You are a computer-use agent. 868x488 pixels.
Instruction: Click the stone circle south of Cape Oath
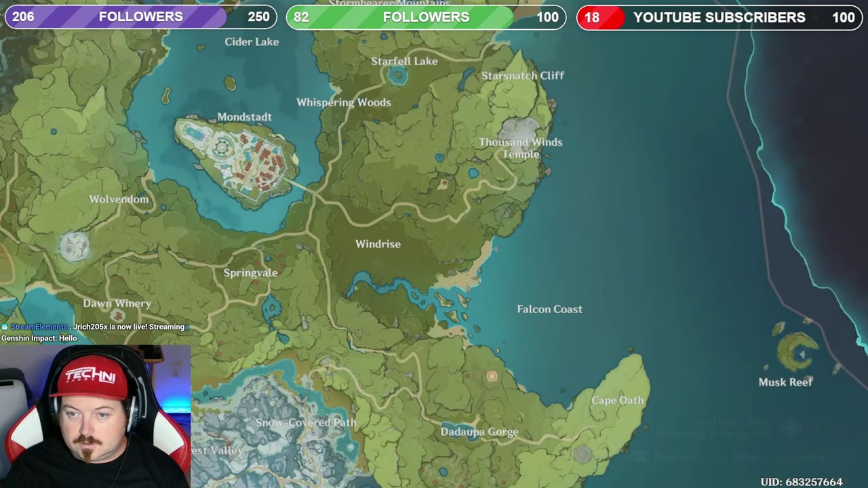583,453
